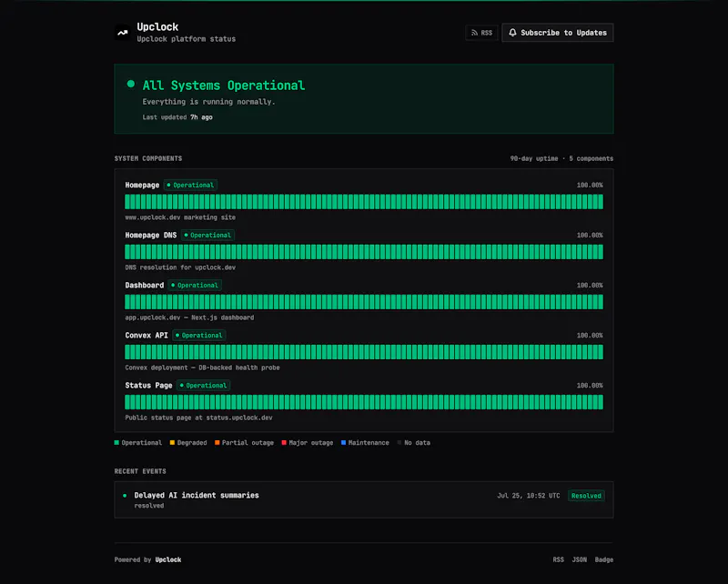Click the Upclock logo icon

click(123, 33)
